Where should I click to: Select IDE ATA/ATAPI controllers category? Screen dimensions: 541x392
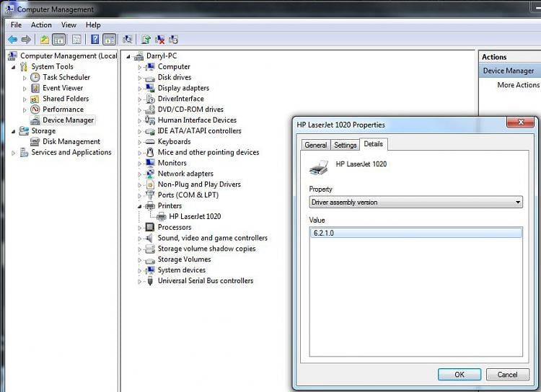199,130
